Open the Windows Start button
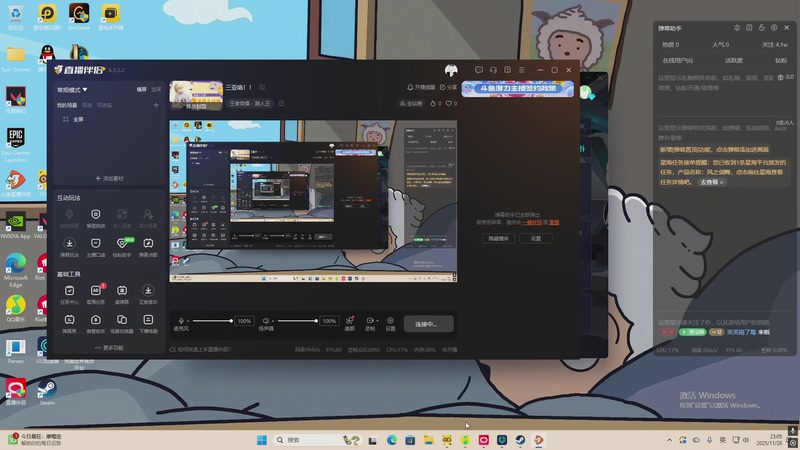This screenshot has height=450, width=800. [x=262, y=440]
